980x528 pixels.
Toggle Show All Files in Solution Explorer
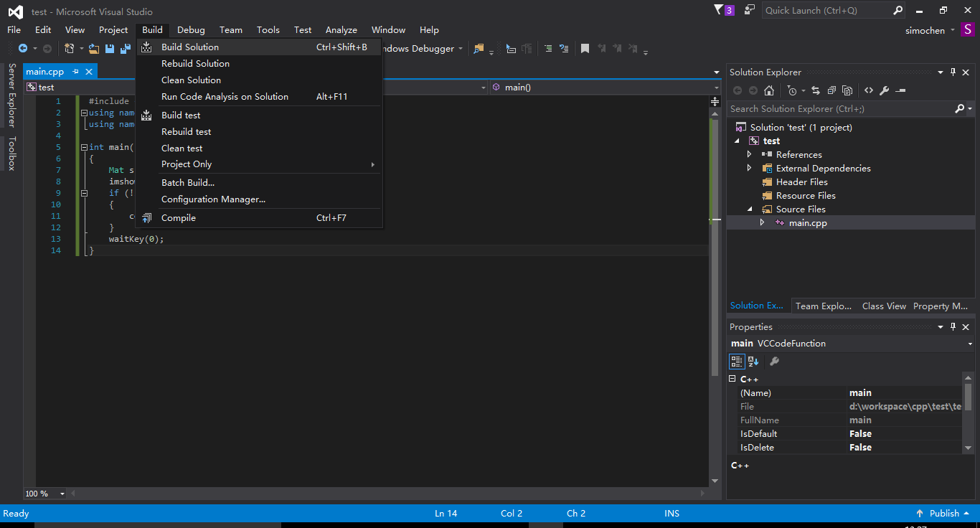point(847,90)
